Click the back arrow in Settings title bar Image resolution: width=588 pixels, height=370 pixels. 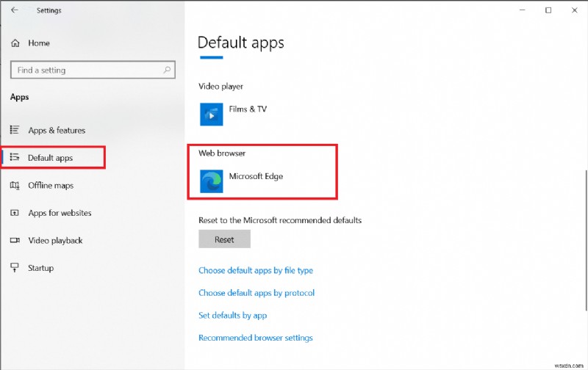[15, 10]
